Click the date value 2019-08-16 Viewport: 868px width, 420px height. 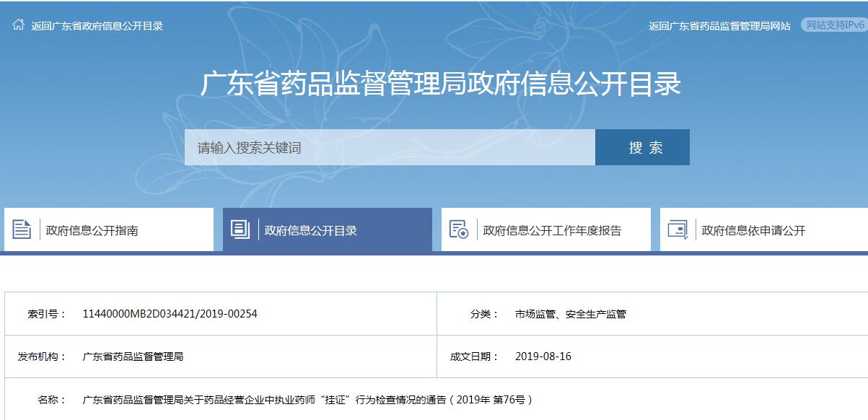tap(543, 356)
